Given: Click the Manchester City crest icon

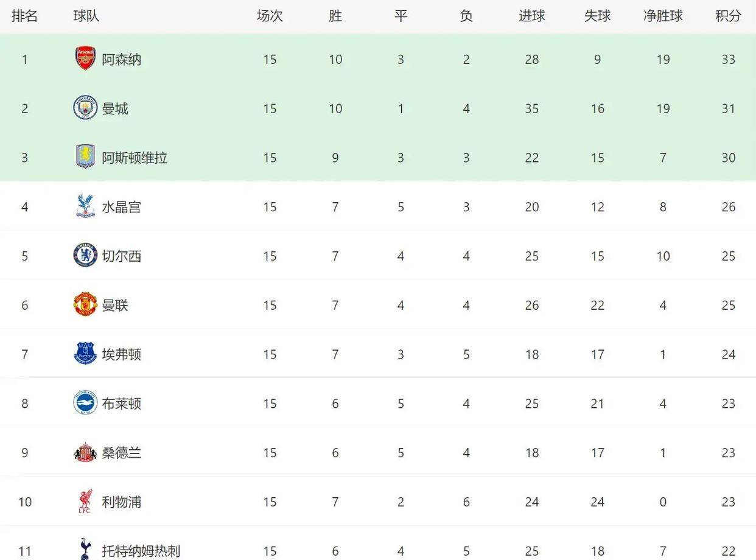Looking at the screenshot, I should (x=85, y=108).
